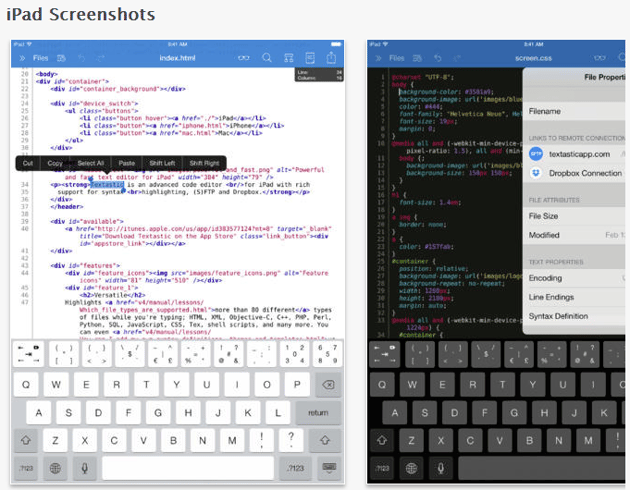The image size is (630, 490).
Task: Toggle the left shift key on white keyboard
Action: (x=26, y=440)
